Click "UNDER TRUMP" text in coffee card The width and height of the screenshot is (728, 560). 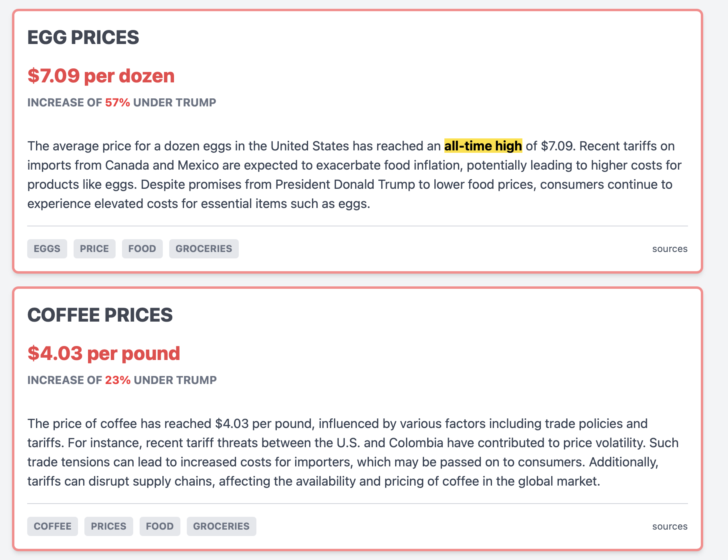[175, 380]
